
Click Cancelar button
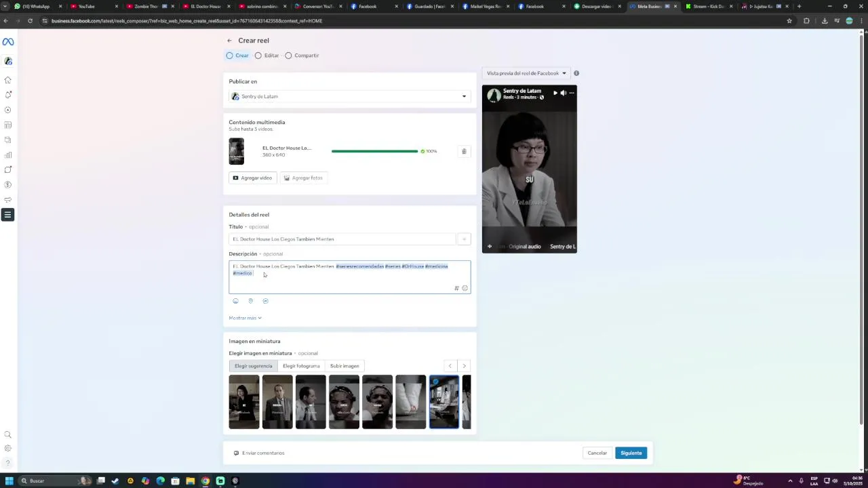(x=597, y=453)
